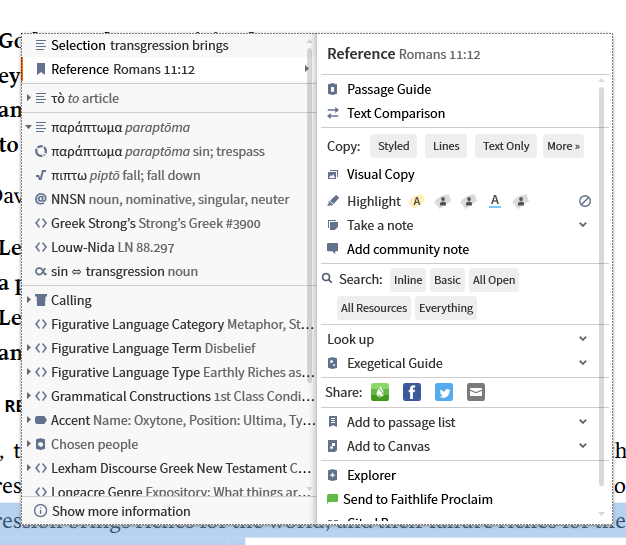Share via Faithlife green flame icon

(380, 392)
